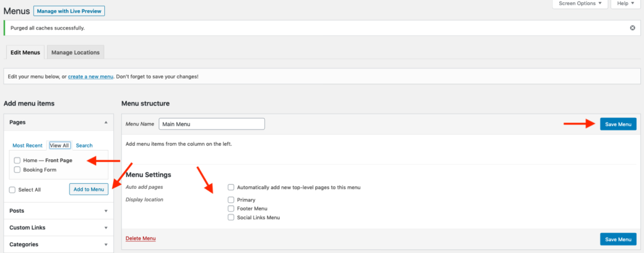Enable Footer Menu display location
The height and width of the screenshot is (253, 644).
click(231, 208)
